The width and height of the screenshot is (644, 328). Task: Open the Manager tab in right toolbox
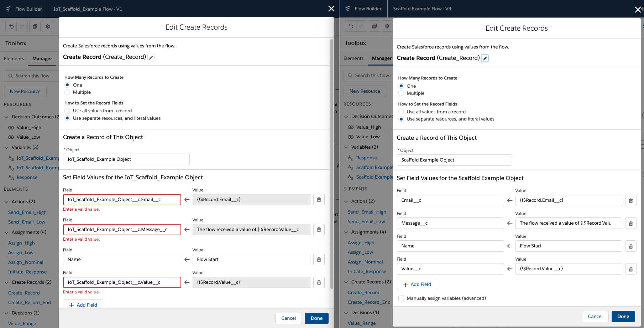tap(382, 58)
